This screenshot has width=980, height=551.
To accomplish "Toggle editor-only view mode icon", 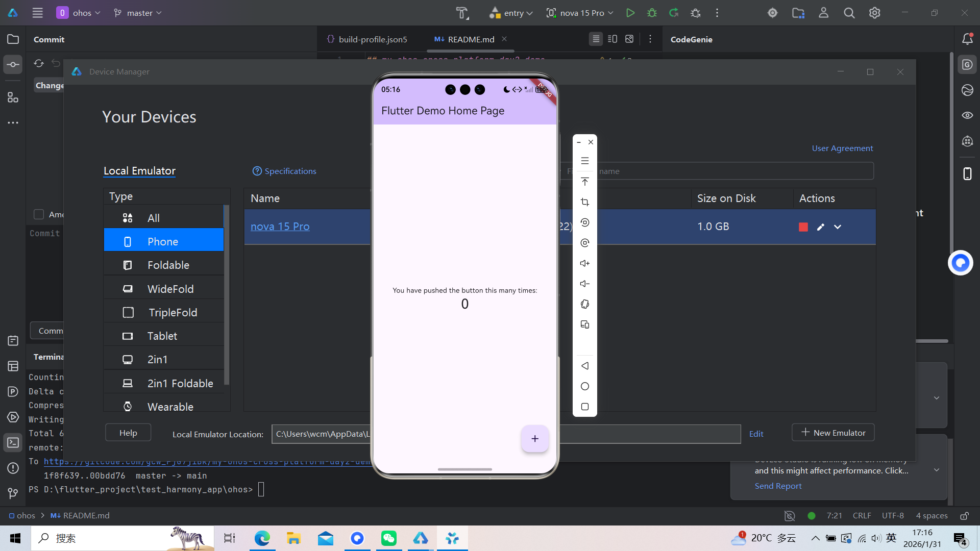I will pos(596,39).
